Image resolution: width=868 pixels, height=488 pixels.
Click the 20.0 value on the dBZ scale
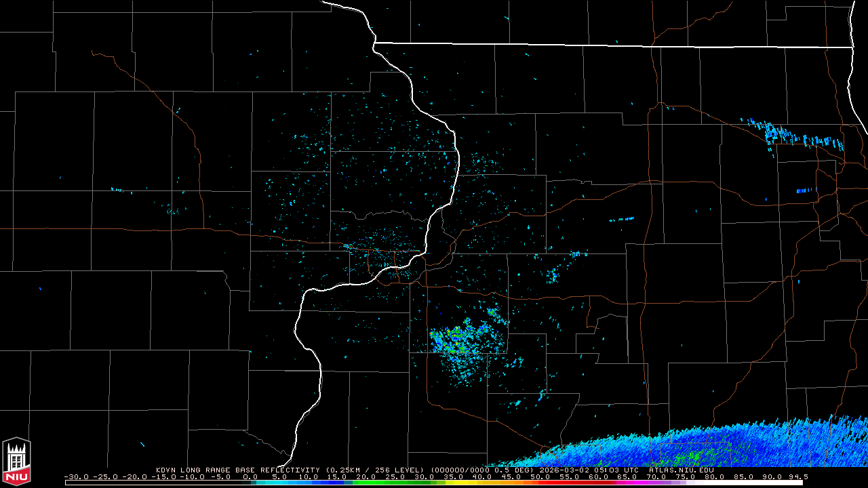pyautogui.click(x=367, y=477)
